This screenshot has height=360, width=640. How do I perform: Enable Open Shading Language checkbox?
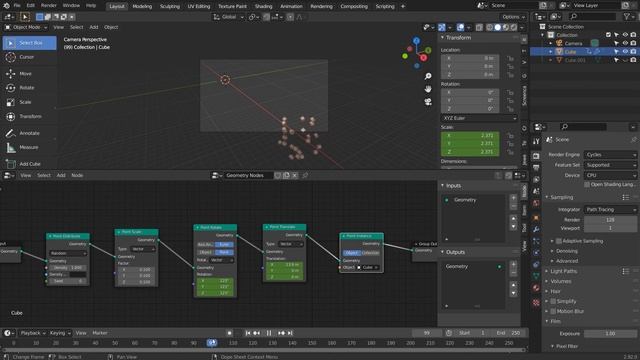tap(587, 184)
